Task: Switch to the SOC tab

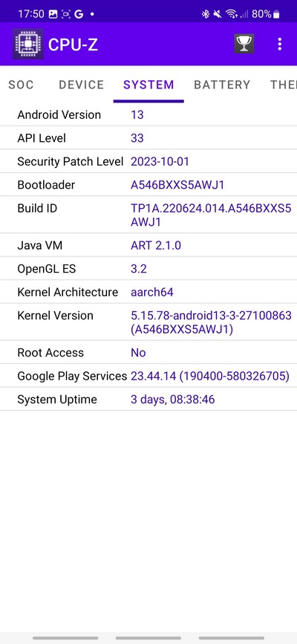Action: point(21,85)
